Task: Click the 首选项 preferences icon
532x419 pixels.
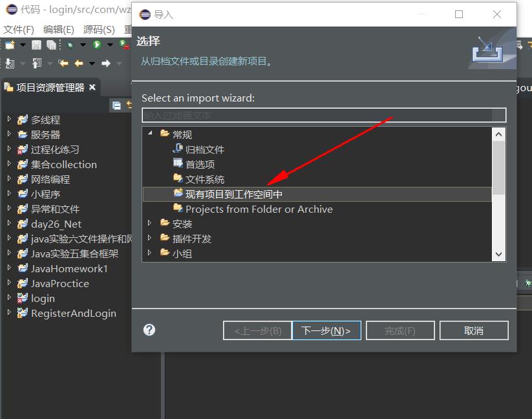Action: [178, 163]
